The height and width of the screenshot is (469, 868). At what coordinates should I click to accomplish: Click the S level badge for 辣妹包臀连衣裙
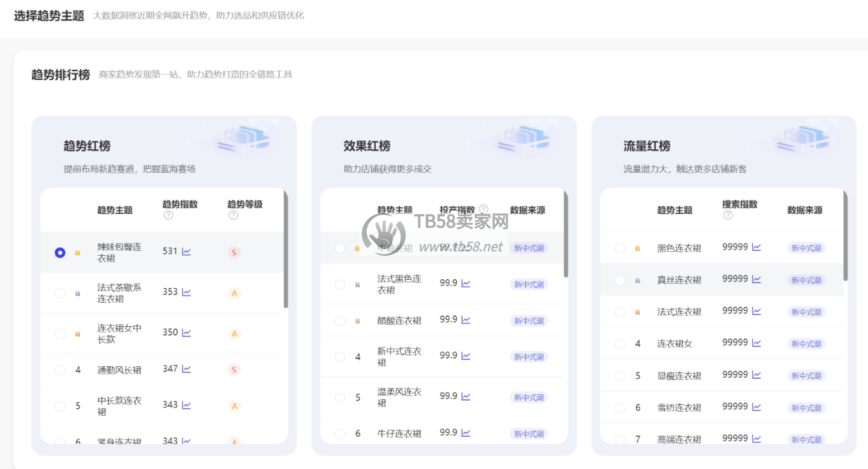[233, 253]
